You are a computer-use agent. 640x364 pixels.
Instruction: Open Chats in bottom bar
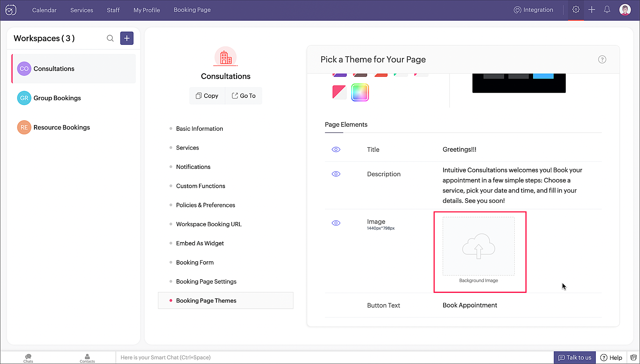[x=28, y=358]
